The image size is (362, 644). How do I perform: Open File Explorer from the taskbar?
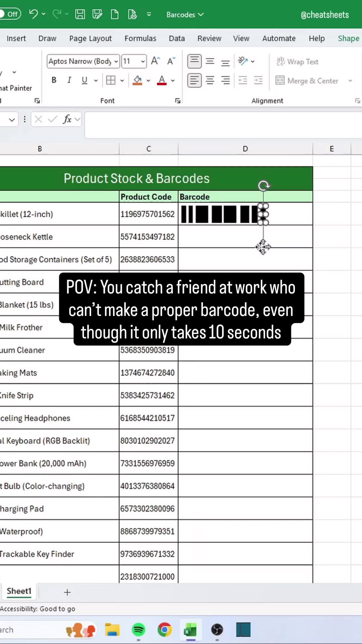(x=112, y=630)
